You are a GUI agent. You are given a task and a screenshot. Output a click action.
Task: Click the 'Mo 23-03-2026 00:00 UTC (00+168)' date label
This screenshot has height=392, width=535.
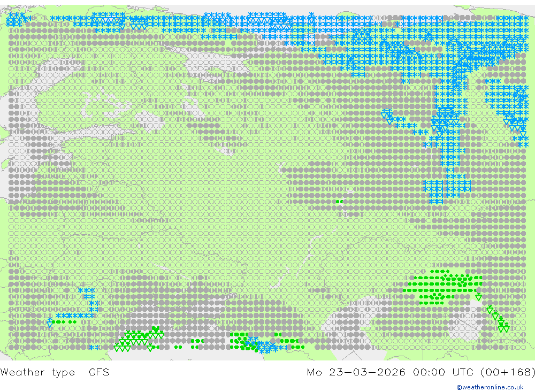point(421,372)
